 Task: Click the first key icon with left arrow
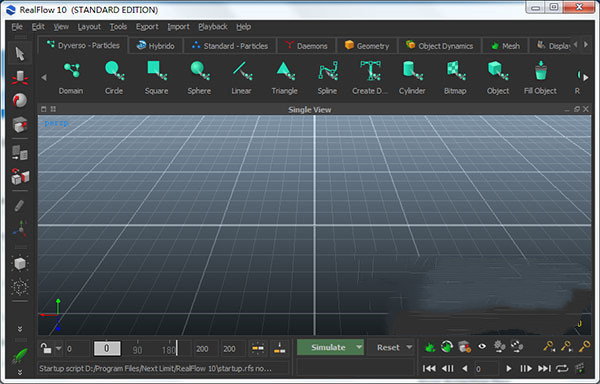[549, 347]
